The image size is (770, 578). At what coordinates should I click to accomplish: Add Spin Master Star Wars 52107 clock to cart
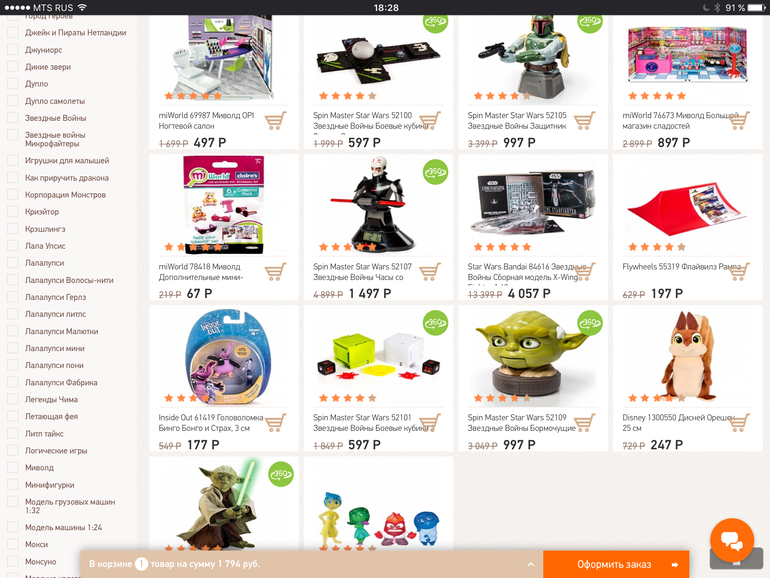[x=430, y=272]
